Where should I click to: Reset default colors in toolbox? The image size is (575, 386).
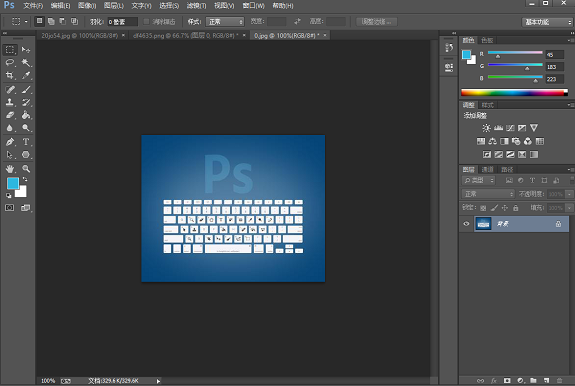point(8,196)
